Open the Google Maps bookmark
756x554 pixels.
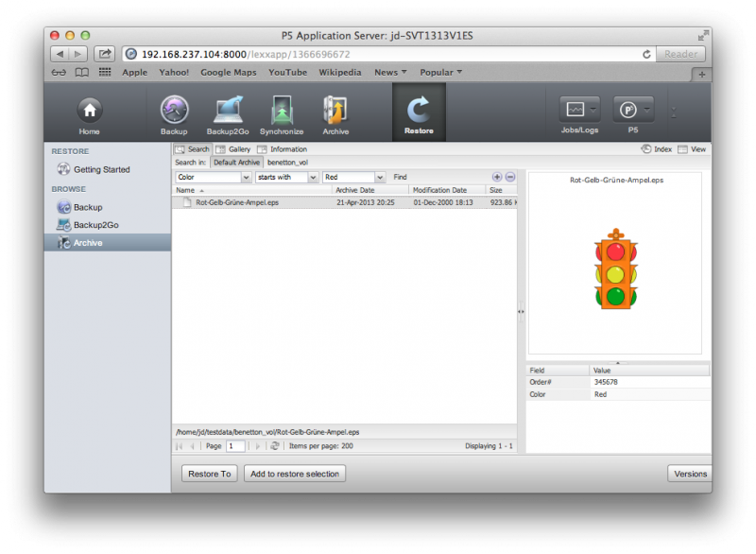pyautogui.click(x=229, y=73)
